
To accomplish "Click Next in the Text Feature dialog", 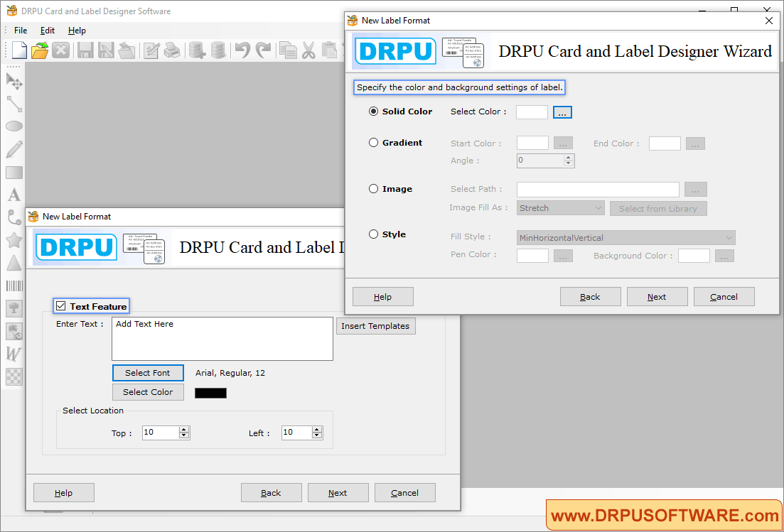I will pos(338,492).
